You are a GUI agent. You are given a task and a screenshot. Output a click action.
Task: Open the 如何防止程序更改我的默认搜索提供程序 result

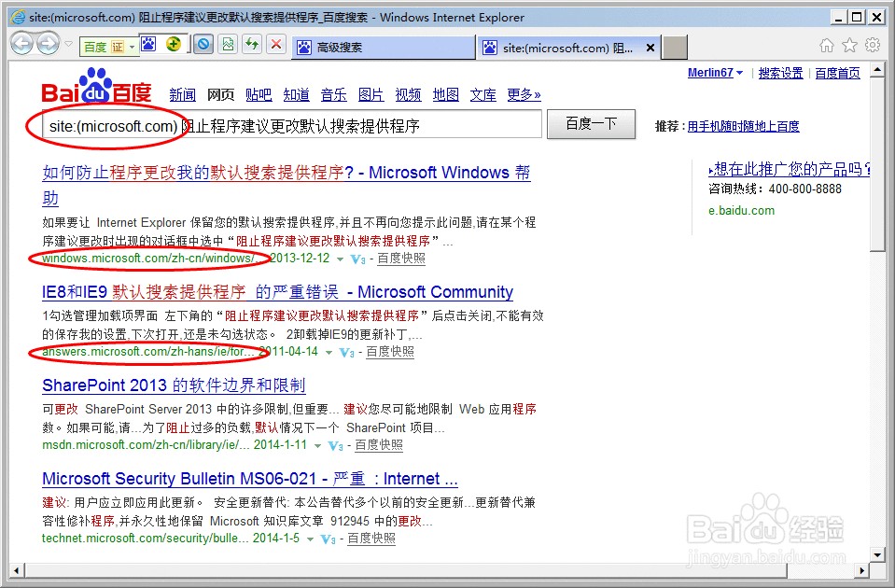[286, 185]
